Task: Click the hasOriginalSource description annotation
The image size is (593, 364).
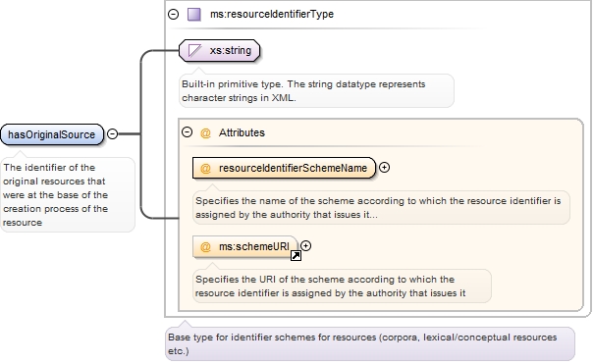Action: click(x=68, y=194)
